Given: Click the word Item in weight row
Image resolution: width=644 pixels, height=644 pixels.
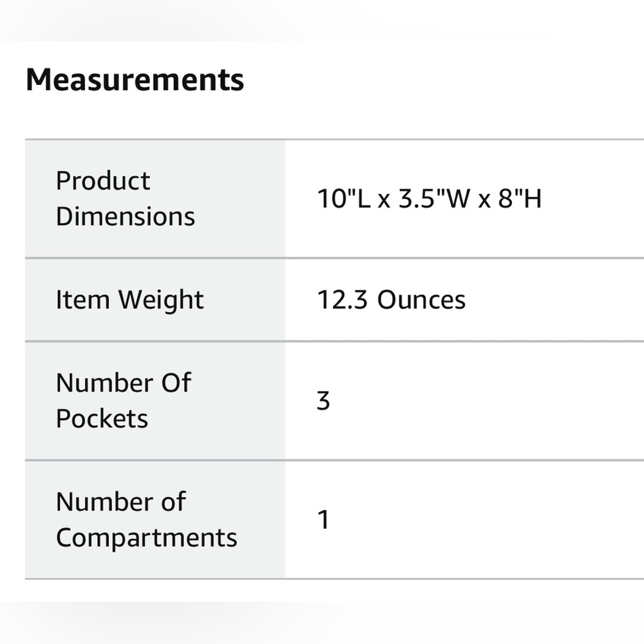Looking at the screenshot, I should pos(82,300).
